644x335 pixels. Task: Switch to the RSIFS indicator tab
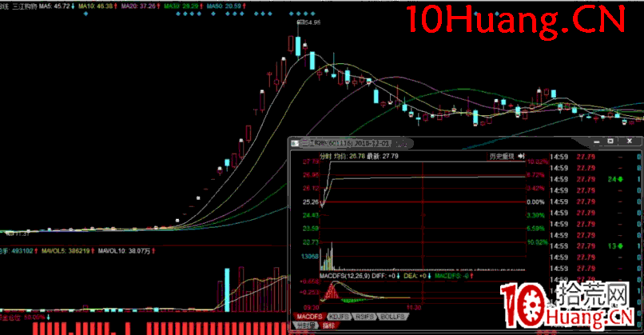364,317
